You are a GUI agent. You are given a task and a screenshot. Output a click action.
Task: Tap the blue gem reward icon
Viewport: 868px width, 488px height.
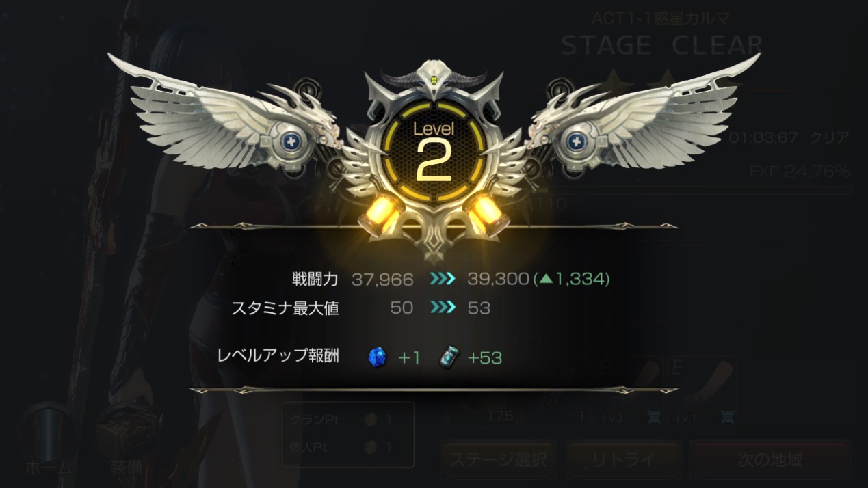[377, 357]
